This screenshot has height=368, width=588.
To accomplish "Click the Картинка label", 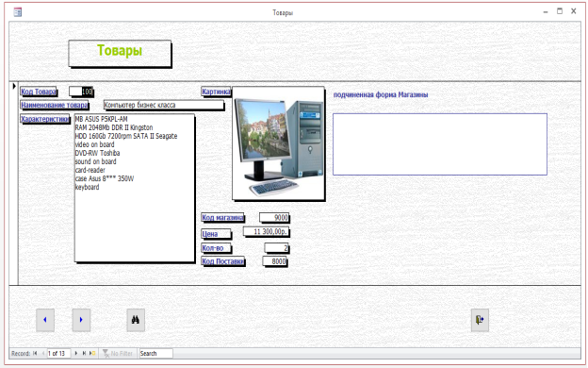I will [216, 92].
